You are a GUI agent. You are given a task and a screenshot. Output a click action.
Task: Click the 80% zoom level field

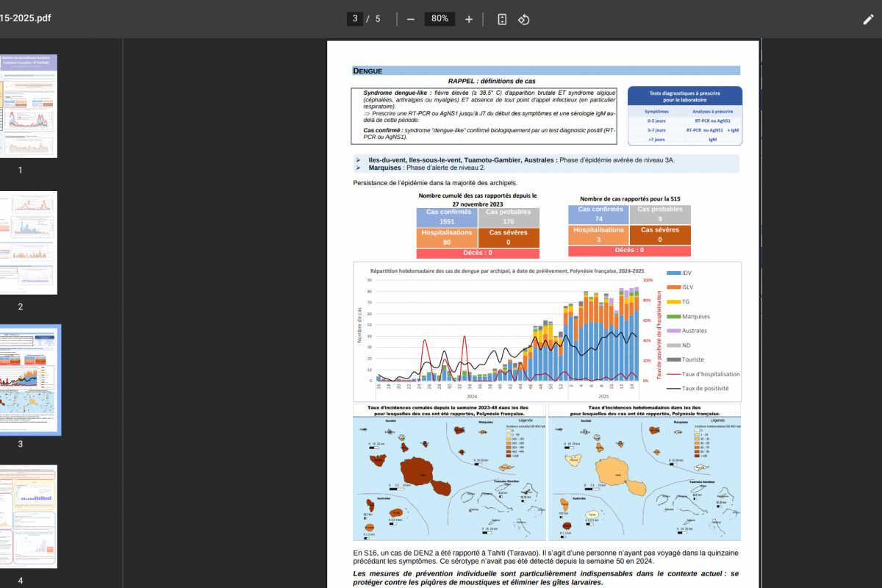[x=440, y=19]
